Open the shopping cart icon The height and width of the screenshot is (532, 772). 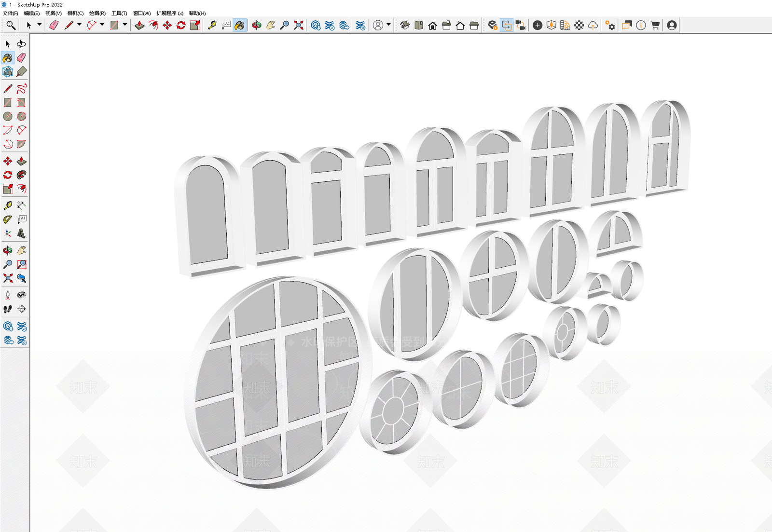[x=655, y=25]
